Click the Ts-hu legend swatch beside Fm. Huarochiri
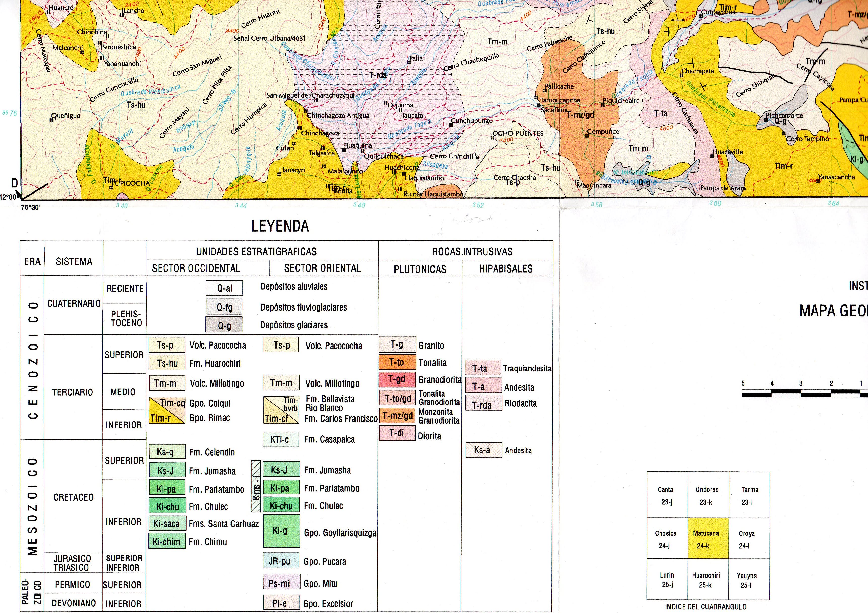868x613 pixels. pos(167,362)
